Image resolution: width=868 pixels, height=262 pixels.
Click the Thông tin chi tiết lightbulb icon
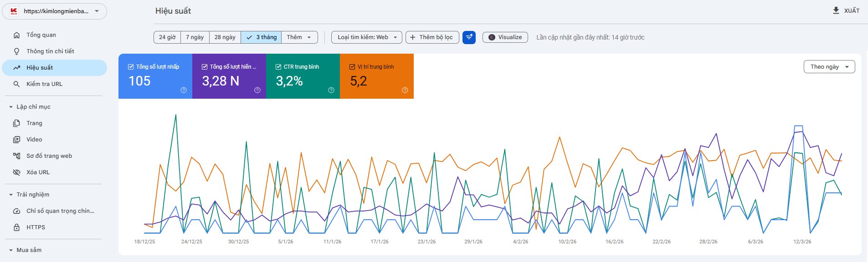pos(17,51)
